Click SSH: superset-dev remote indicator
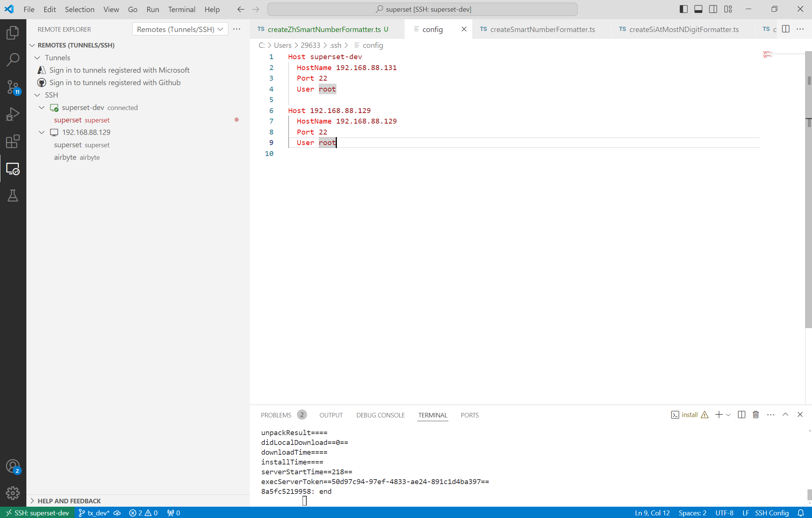Viewport: 812px width, 518px height. pyautogui.click(x=37, y=513)
